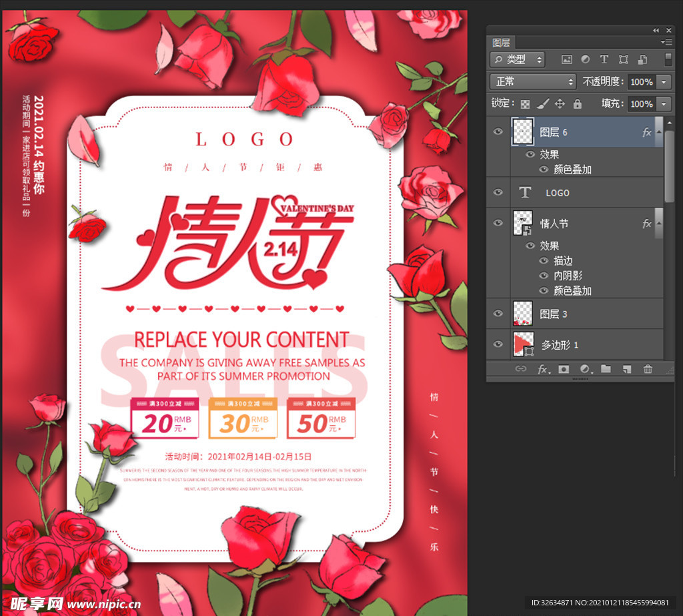The height and width of the screenshot is (616, 683).
Task: Click the 填充 fill value field
Action: pos(642,103)
